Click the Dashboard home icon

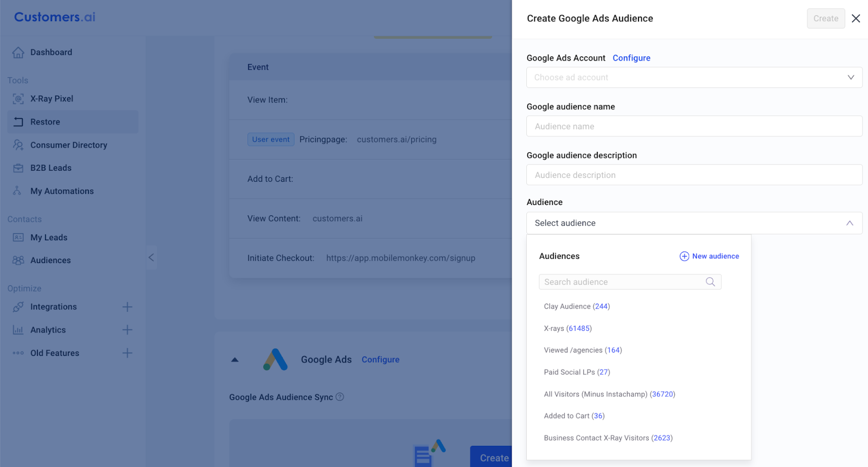(18, 53)
